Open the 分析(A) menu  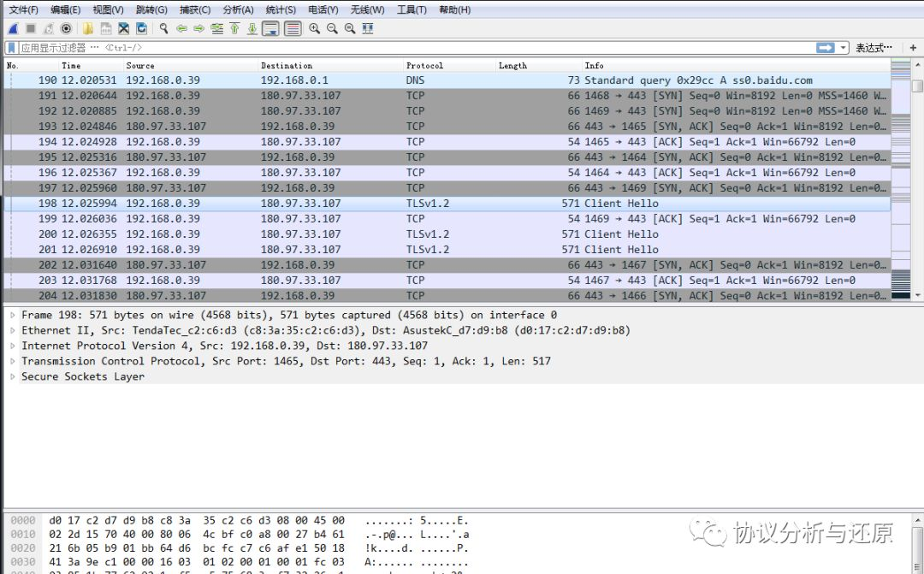click(238, 9)
